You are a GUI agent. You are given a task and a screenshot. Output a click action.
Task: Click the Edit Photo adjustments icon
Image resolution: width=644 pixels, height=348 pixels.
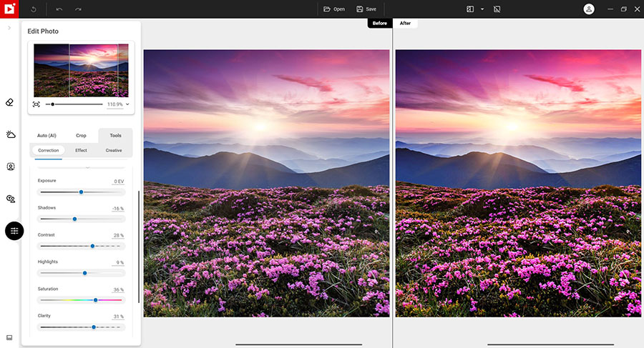(x=14, y=231)
